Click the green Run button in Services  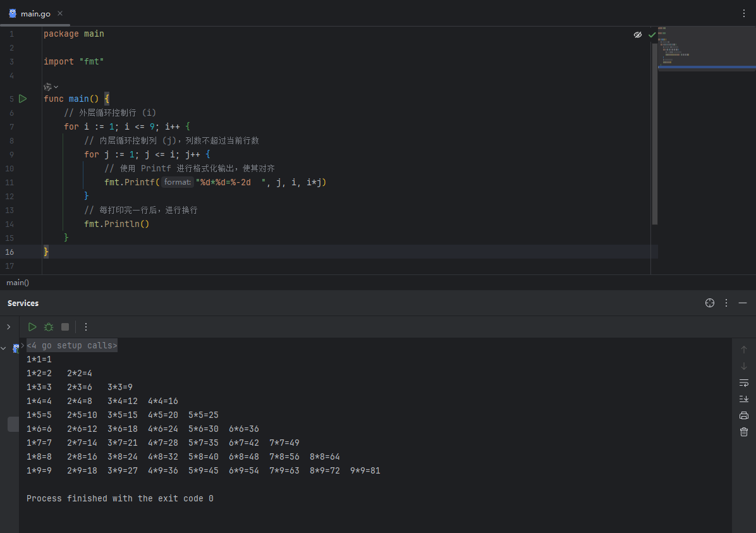pos(32,327)
